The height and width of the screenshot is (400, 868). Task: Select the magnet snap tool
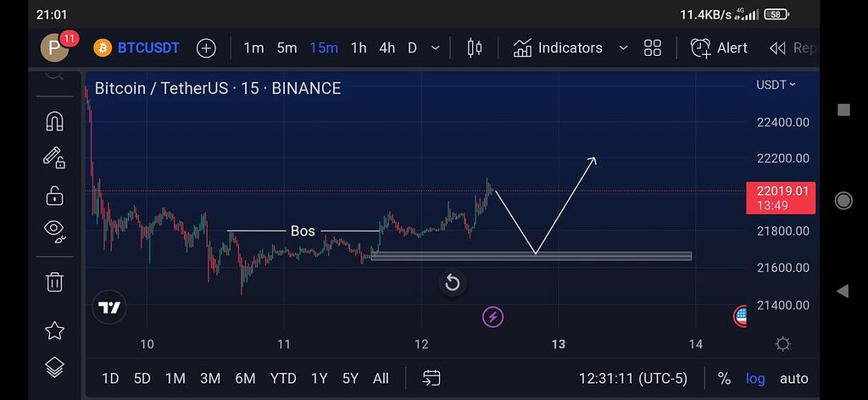click(x=54, y=121)
